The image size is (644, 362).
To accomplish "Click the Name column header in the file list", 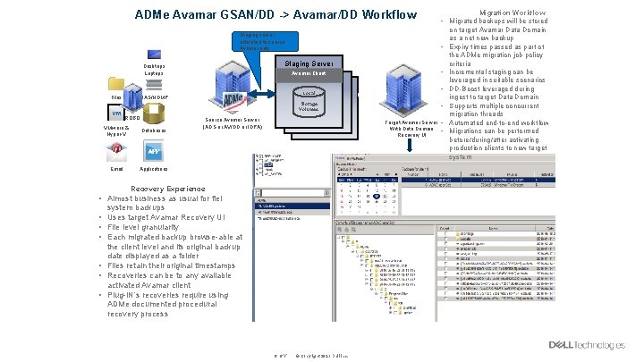I will tap(493, 228).
